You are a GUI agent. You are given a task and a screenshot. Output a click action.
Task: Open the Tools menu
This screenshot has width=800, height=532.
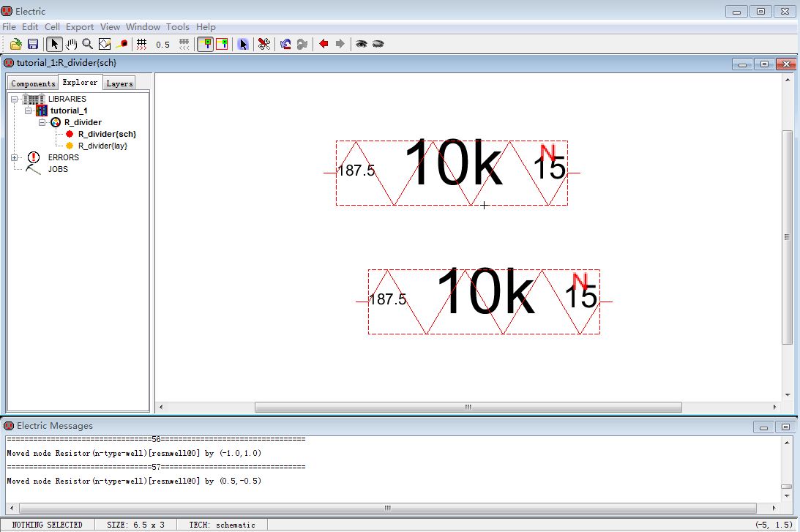click(177, 27)
